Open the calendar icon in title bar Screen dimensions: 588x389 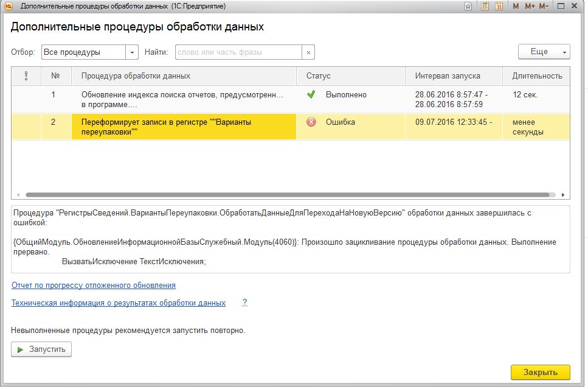[499, 6]
